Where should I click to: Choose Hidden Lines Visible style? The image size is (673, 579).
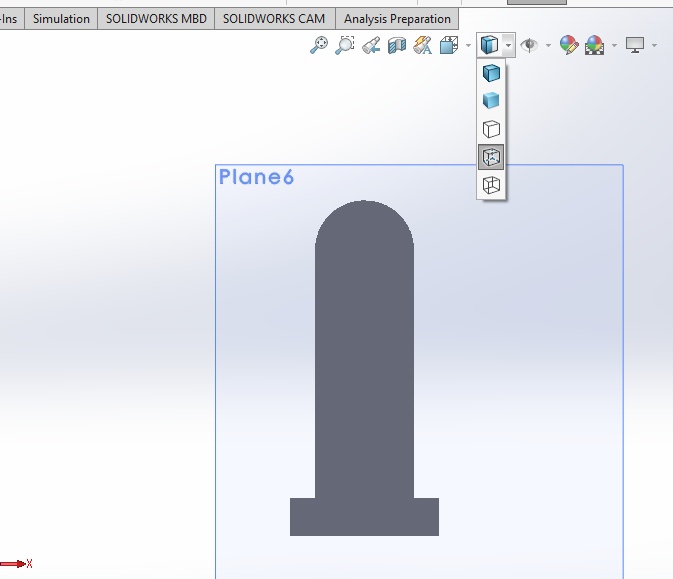[x=491, y=157]
